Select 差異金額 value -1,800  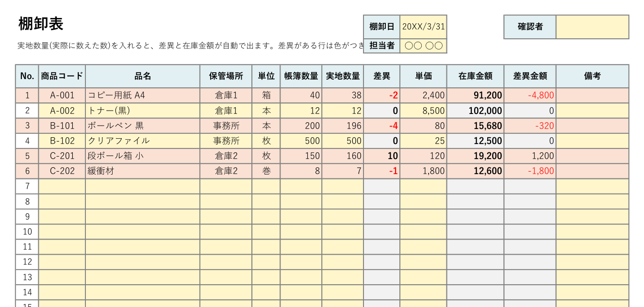tap(530, 171)
